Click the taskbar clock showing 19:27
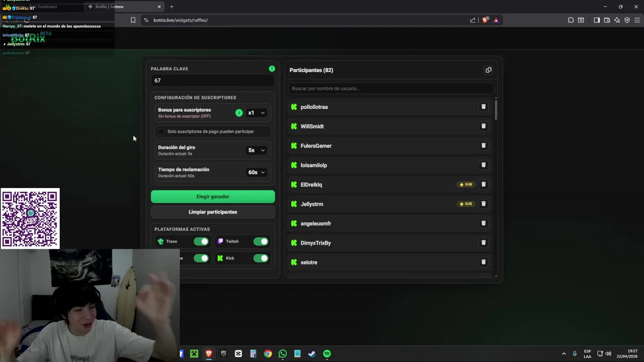The height and width of the screenshot is (362, 644). pyautogui.click(x=626, y=353)
